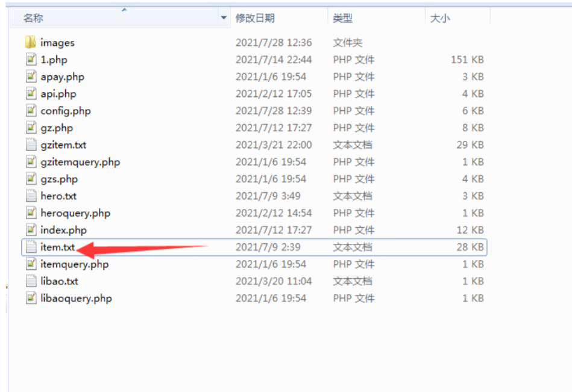572x392 pixels.
Task: Click the 28 KB size of item.txt
Action: pyautogui.click(x=470, y=247)
